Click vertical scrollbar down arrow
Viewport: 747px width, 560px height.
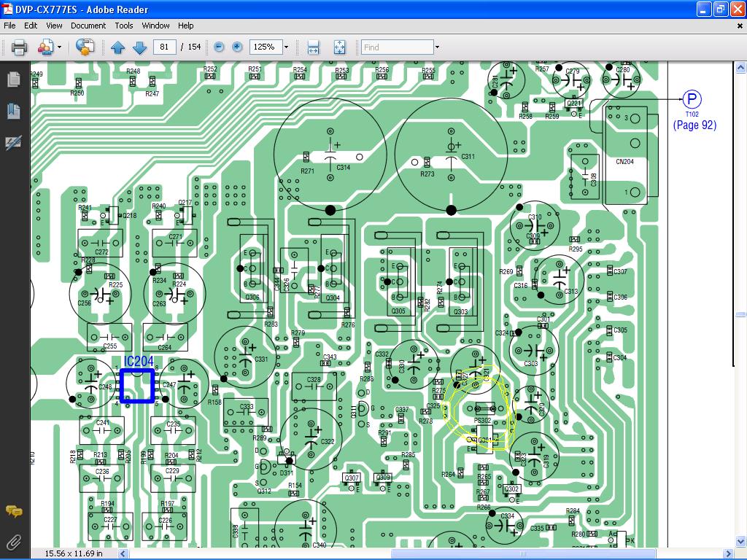click(740, 542)
